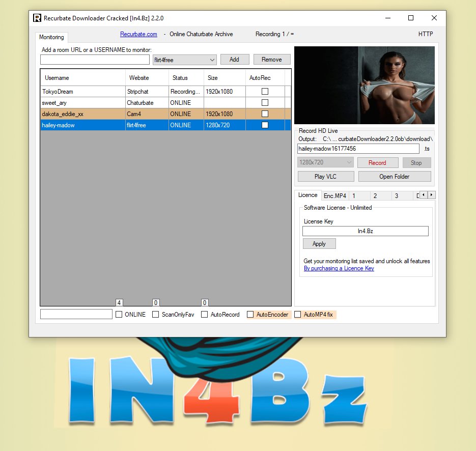The image size is (476, 451).
Task: Switch to the Licence tab
Action: tap(308, 195)
